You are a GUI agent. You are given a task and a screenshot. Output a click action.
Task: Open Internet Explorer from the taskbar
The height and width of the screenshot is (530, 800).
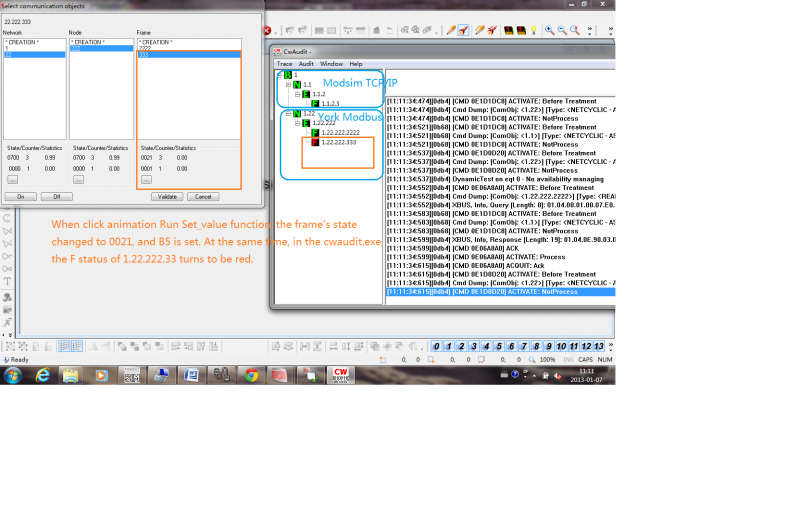tap(43, 375)
